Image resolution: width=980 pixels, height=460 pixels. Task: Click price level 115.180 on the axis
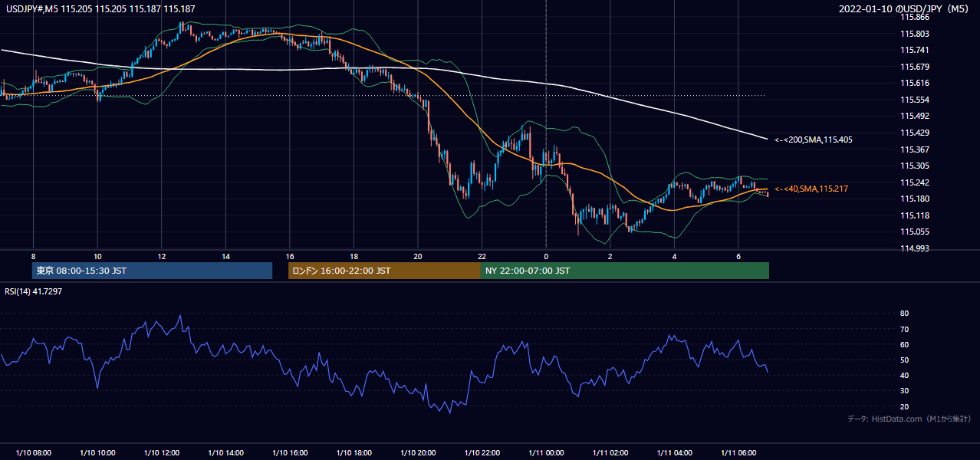click(x=914, y=199)
